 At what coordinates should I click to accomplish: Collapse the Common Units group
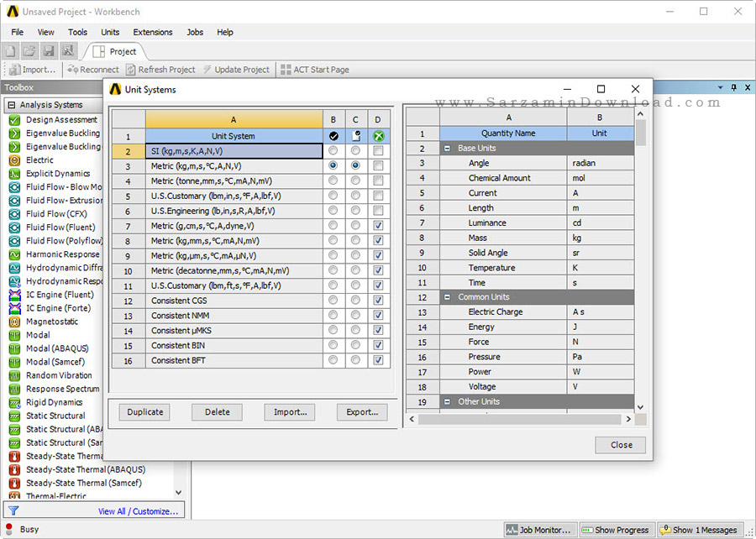447,297
